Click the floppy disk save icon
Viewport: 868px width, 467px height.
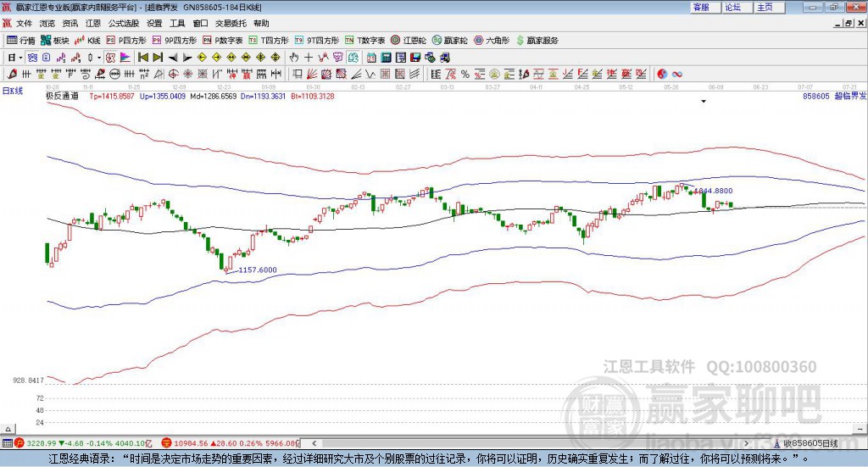pyautogui.click(x=415, y=58)
